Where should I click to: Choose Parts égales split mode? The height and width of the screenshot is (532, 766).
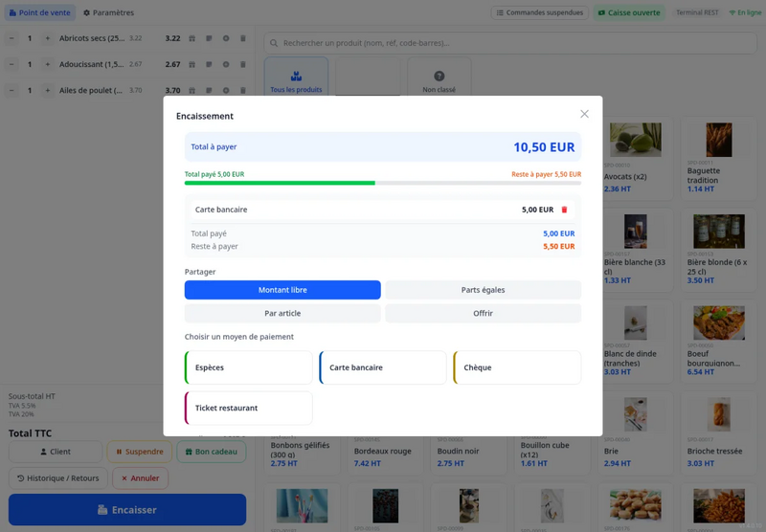point(484,290)
